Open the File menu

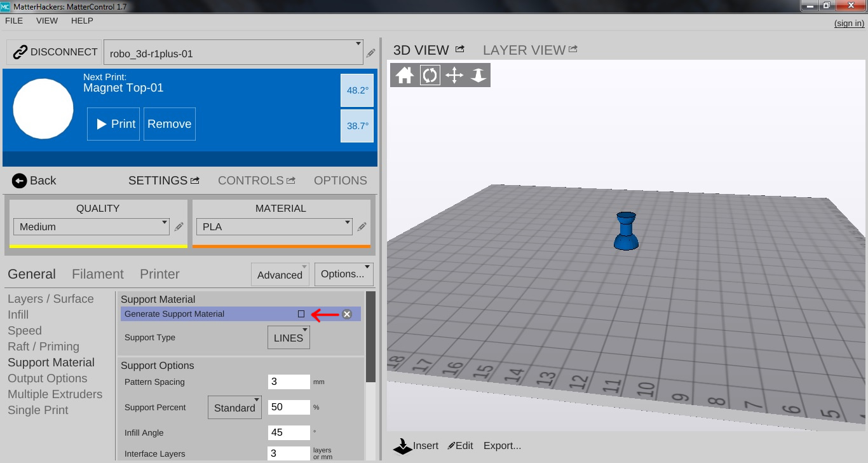pyautogui.click(x=14, y=21)
